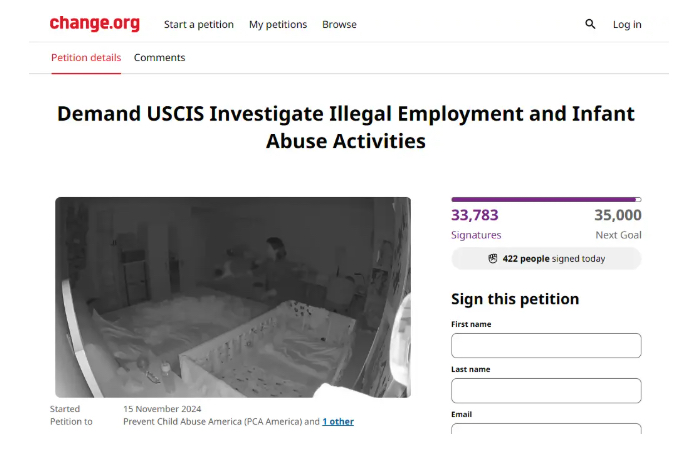Switch to the Comments tab

click(159, 58)
